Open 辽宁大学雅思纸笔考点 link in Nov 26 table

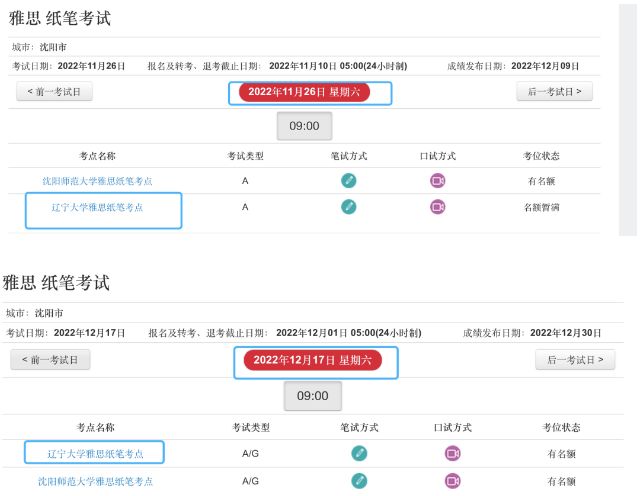pyautogui.click(x=97, y=207)
